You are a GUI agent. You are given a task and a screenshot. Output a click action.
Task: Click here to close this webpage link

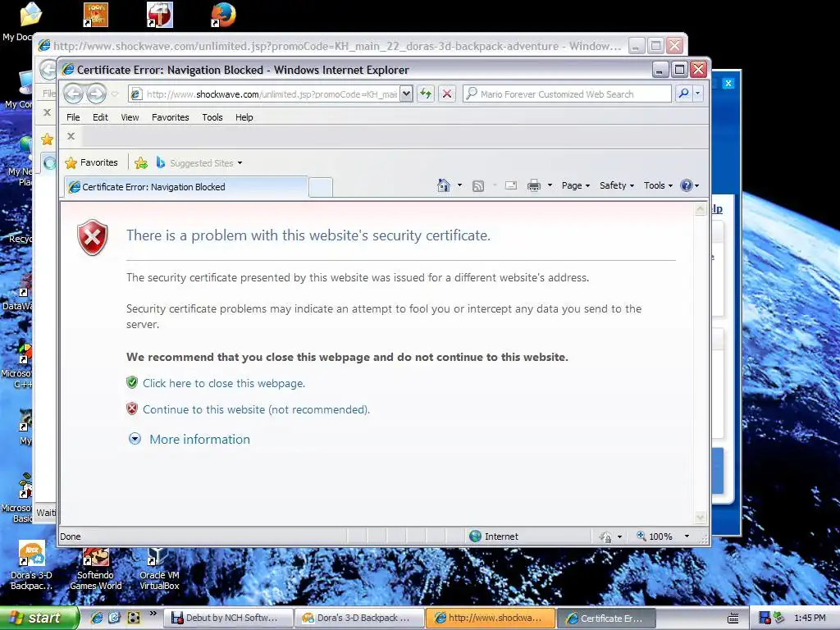(x=224, y=384)
